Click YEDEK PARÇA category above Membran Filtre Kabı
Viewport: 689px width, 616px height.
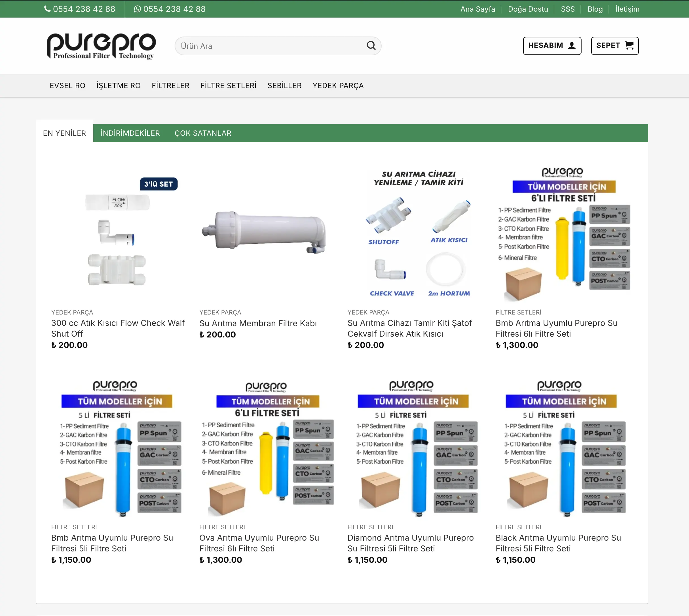220,313
